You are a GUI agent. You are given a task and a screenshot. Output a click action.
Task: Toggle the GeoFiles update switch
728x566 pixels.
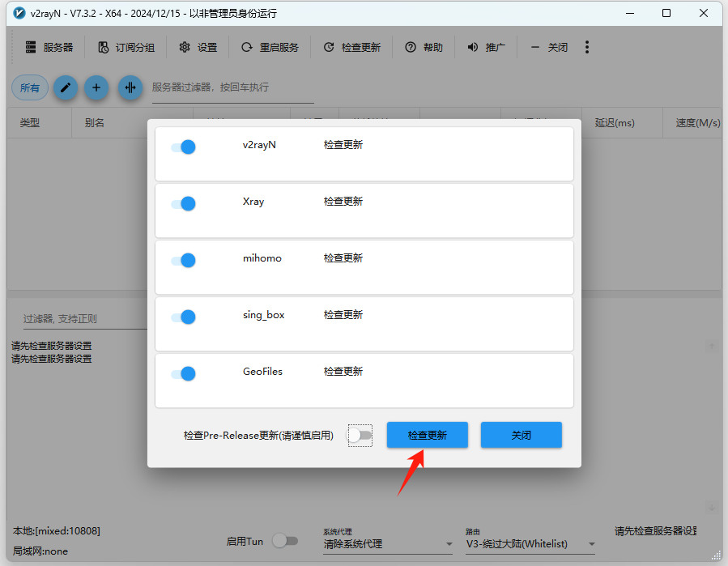pos(184,374)
